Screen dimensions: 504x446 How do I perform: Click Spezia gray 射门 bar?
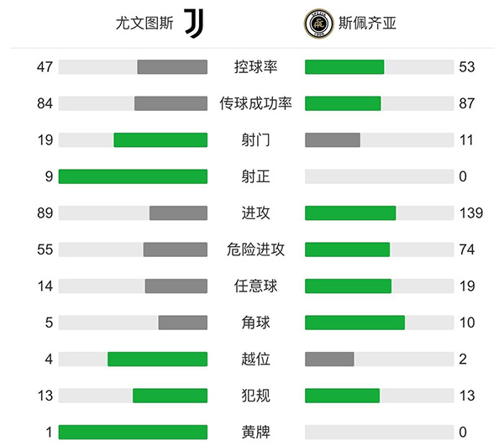click(x=333, y=140)
